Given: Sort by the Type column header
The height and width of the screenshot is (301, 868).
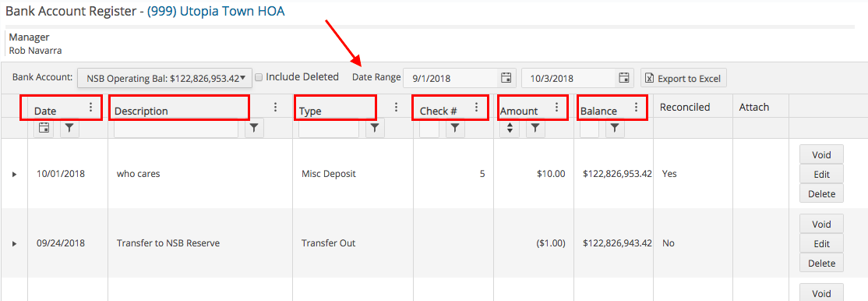Looking at the screenshot, I should (x=310, y=111).
